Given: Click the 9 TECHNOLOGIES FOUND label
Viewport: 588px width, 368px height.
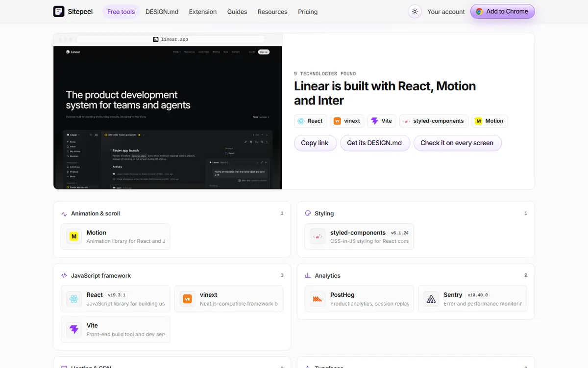Looking at the screenshot, I should click(x=325, y=74).
